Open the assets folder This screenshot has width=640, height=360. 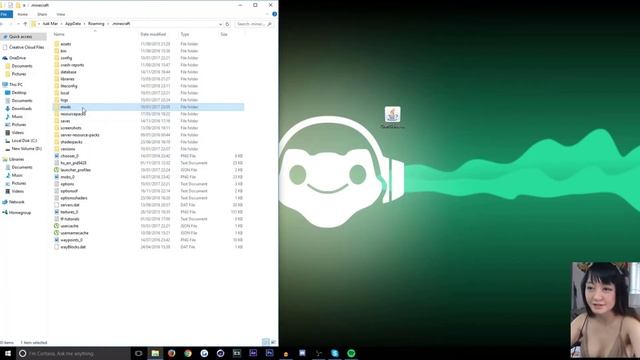[x=66, y=44]
